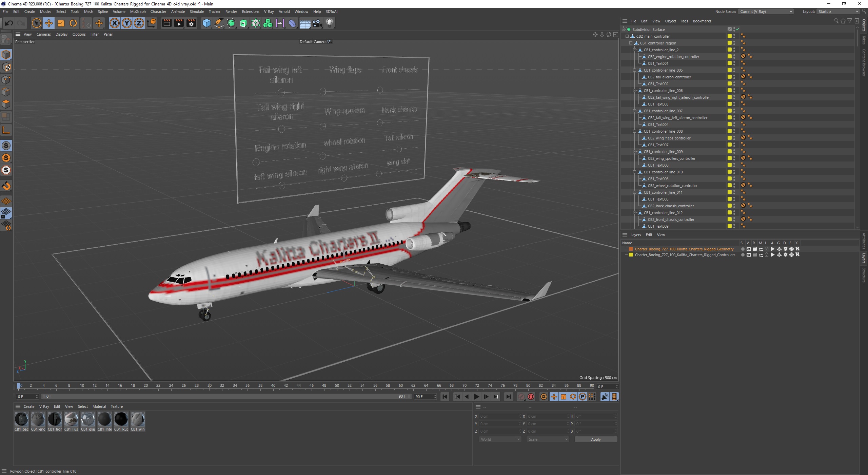Go to start of animation
868x475 pixels.
pos(445,397)
